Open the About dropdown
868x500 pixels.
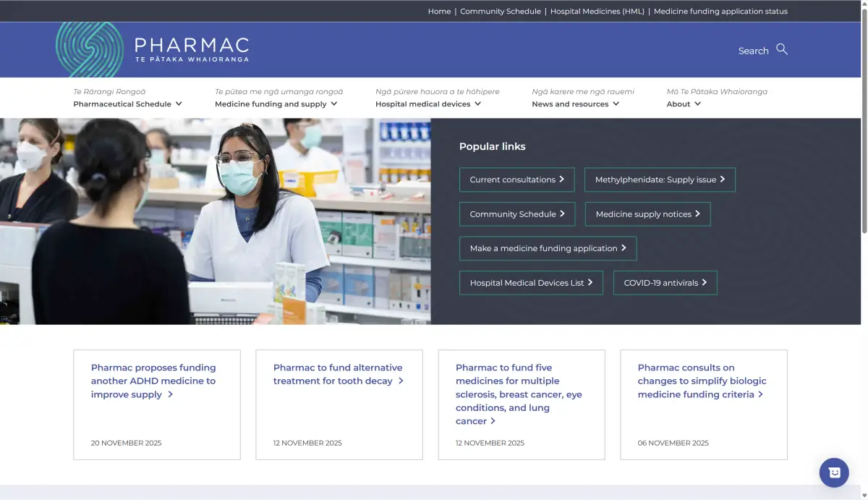683,103
